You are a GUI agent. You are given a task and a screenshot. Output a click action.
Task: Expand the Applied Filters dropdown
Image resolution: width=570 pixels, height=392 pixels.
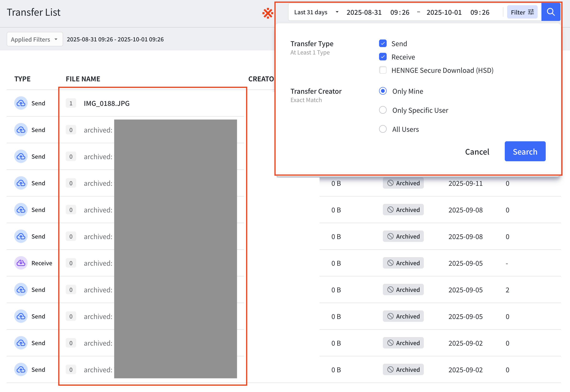[x=35, y=39]
